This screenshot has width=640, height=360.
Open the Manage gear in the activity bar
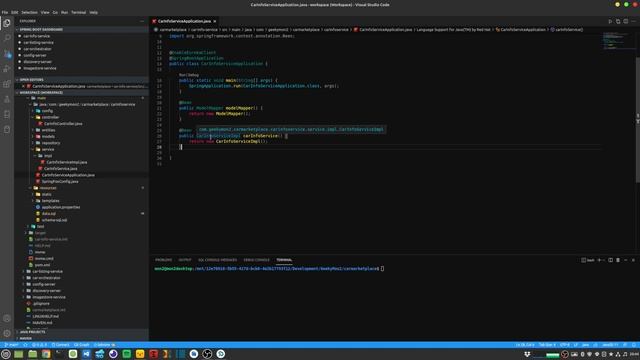click(x=7, y=333)
